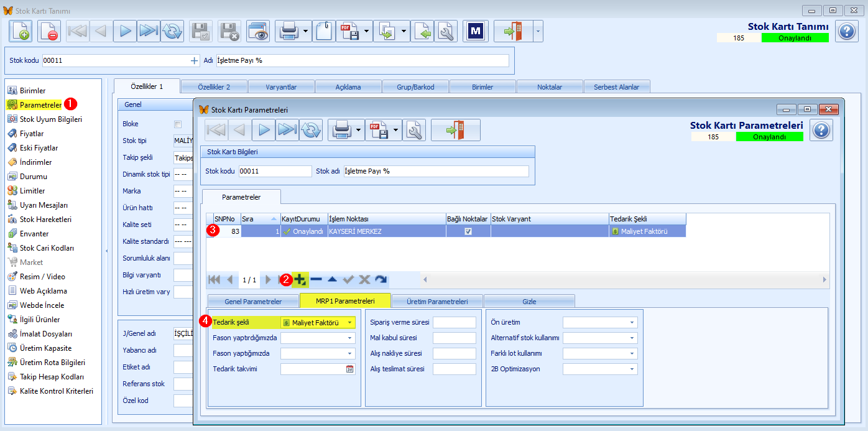Expand the Alternatif stok kullanımı dropdown
Viewport: 868px width, 431px height.
[632, 338]
